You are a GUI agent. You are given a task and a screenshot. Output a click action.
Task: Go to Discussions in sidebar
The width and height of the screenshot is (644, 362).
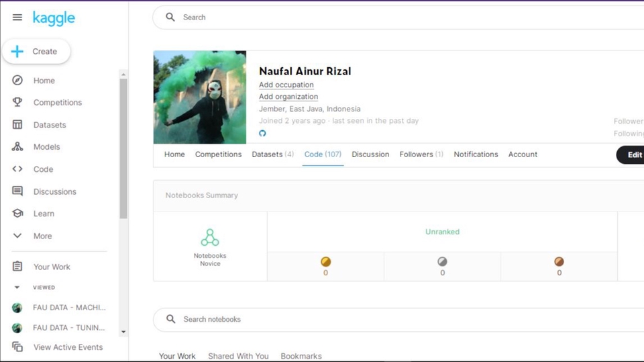pos(54,191)
